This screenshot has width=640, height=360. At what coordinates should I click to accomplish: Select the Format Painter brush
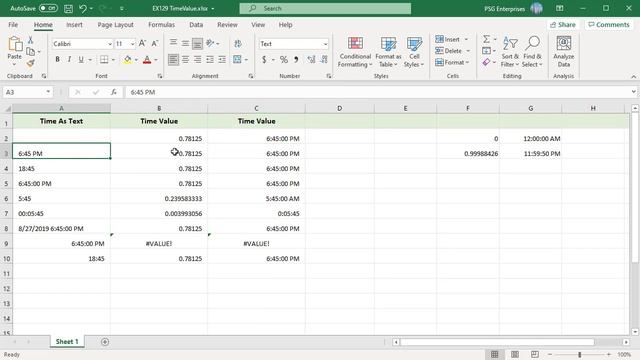(x=30, y=63)
